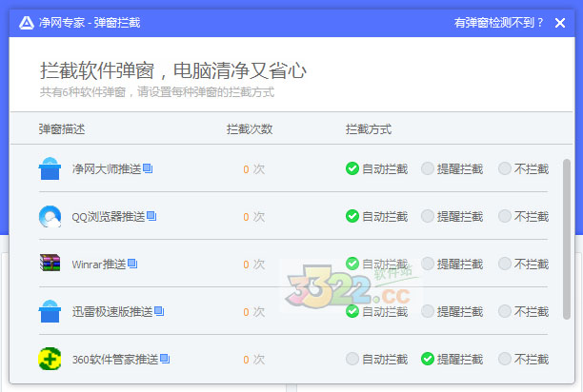This screenshot has width=583, height=392.
Task: Select 自动拦截 for 迅雷极速版推送
Action: [376, 311]
